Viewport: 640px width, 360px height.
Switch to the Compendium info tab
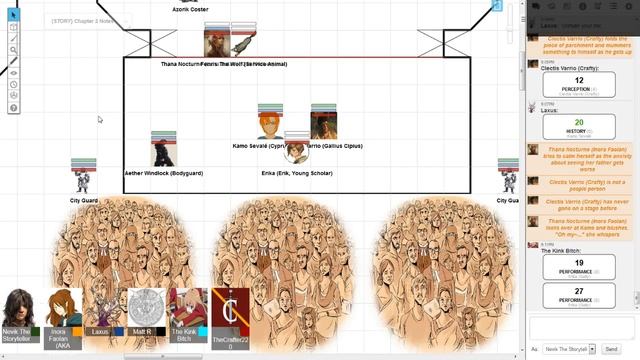pos(582,6)
